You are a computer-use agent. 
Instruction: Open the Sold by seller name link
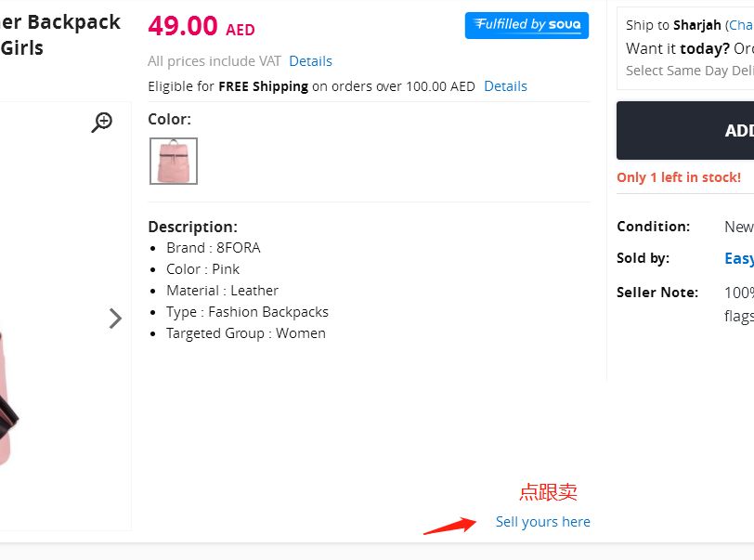point(739,258)
